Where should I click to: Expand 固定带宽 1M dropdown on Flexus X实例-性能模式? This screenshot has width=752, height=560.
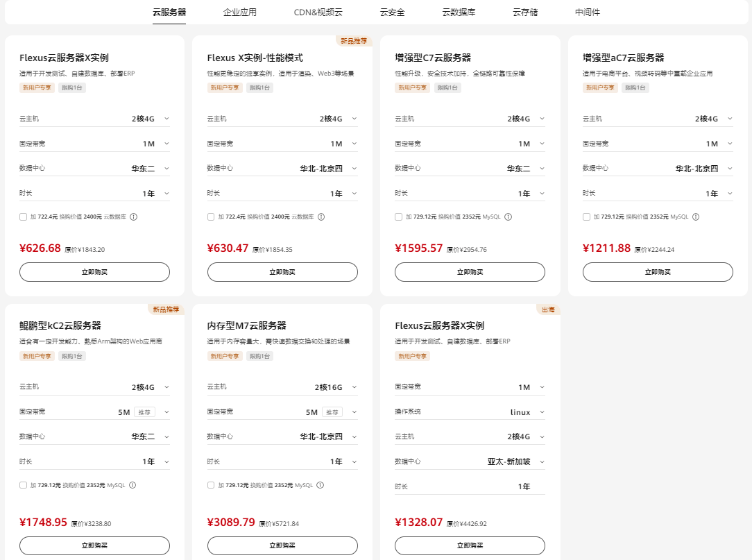(x=282, y=144)
